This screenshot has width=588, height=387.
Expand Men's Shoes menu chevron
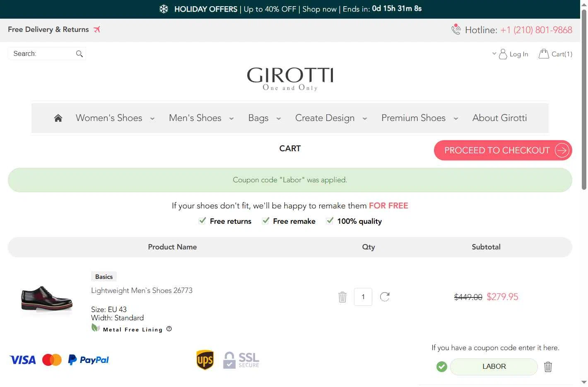[231, 119]
